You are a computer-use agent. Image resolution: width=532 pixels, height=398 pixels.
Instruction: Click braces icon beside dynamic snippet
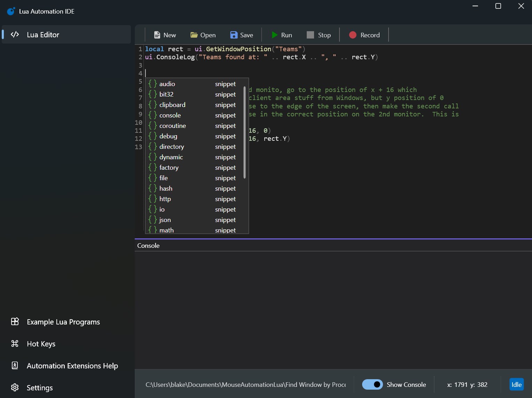(x=152, y=157)
